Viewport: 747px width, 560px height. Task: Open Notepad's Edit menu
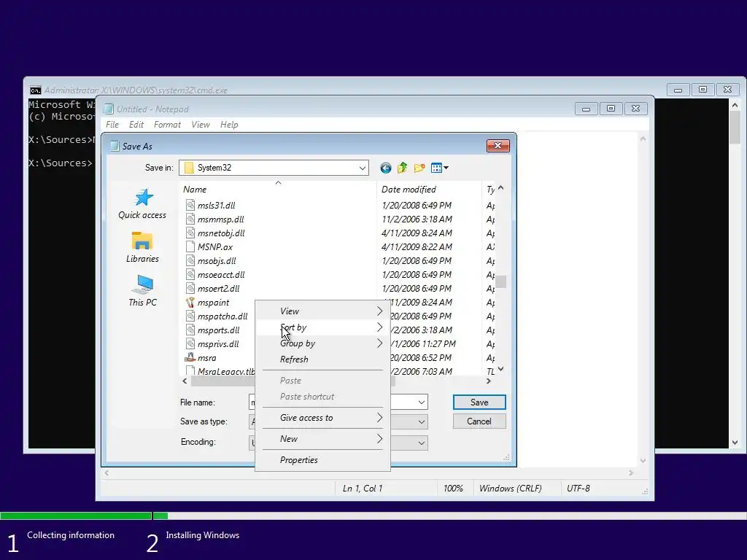tap(136, 125)
